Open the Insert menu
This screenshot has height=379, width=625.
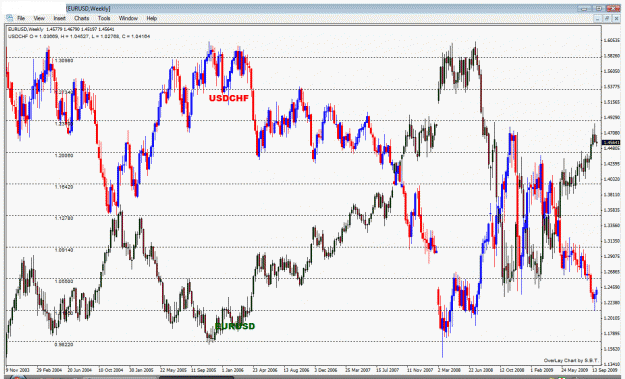pos(59,18)
